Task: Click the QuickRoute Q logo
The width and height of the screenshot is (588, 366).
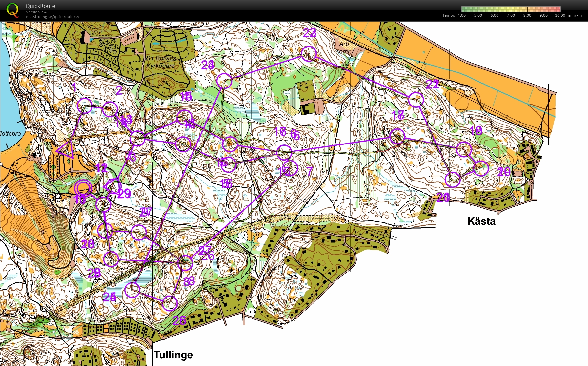Action: (x=12, y=10)
